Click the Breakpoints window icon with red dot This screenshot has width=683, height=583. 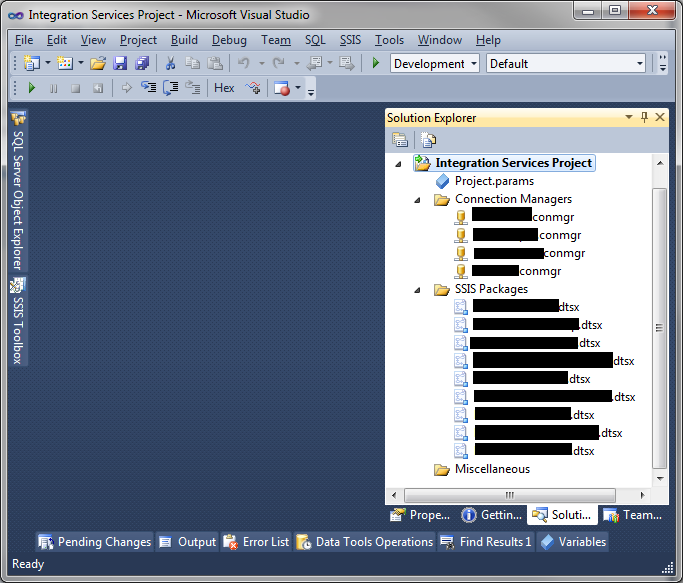click(x=281, y=88)
